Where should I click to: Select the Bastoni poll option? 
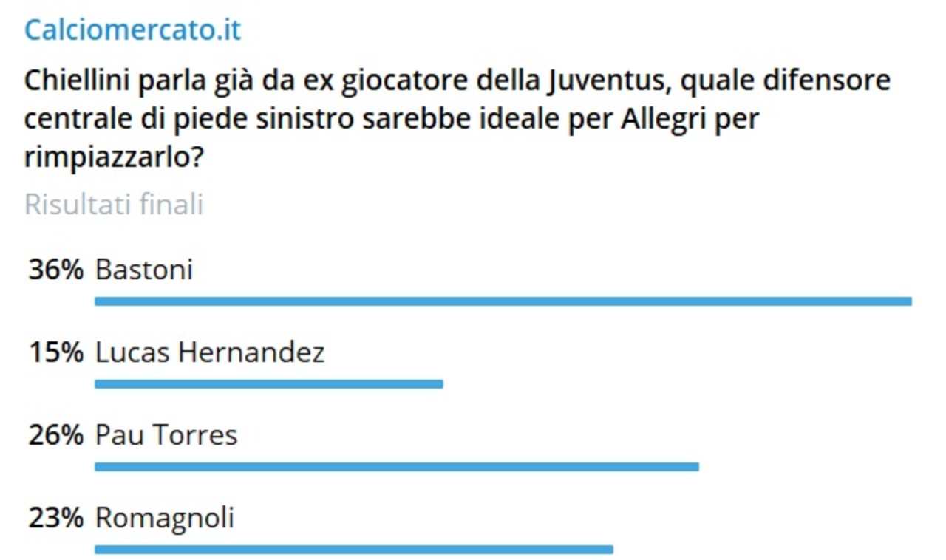[x=144, y=270]
